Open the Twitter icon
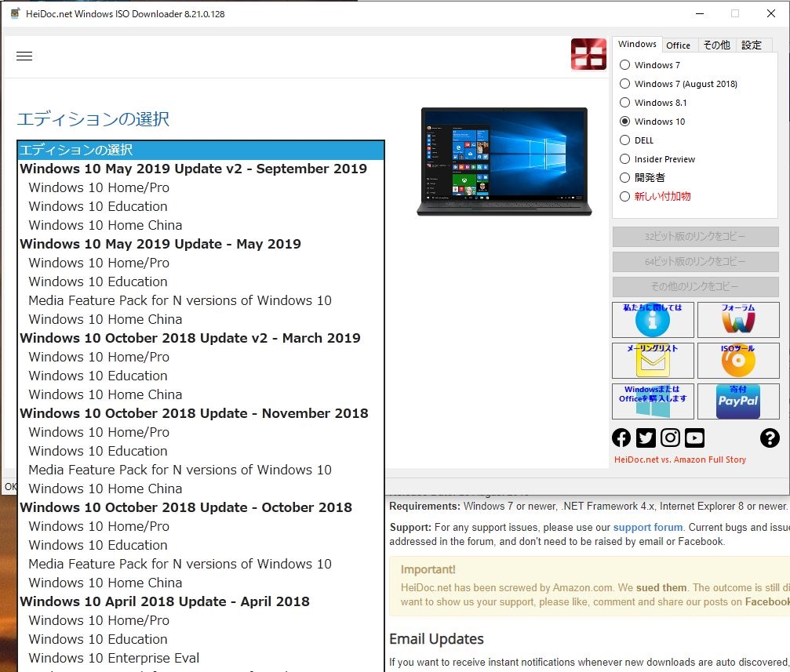Viewport: 790px width, 672px height. 646,438
